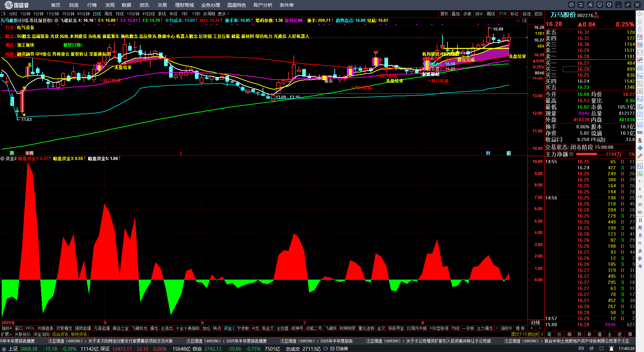Click the screen monitor icon in title bar
This screenshot has height=352, width=644.
(600, 5)
